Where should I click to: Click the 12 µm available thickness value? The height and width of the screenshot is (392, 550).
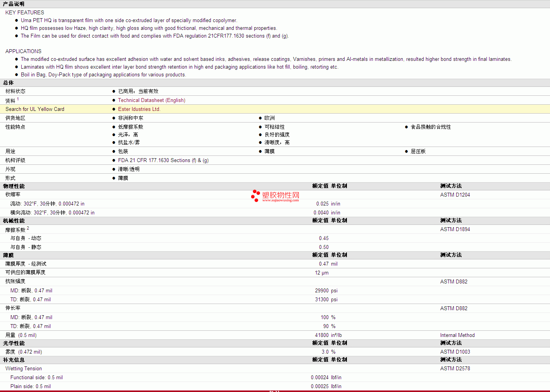pos(322,273)
